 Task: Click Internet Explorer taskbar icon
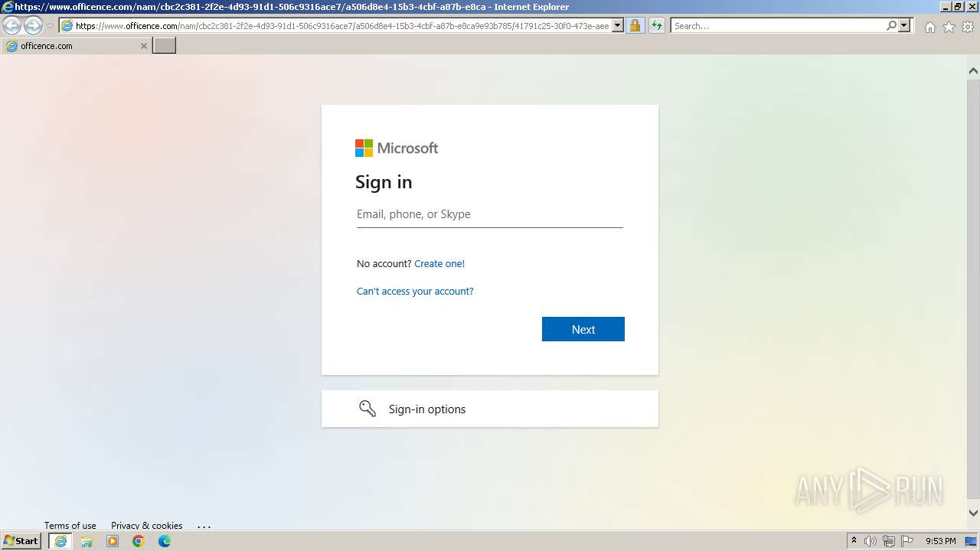tap(60, 541)
